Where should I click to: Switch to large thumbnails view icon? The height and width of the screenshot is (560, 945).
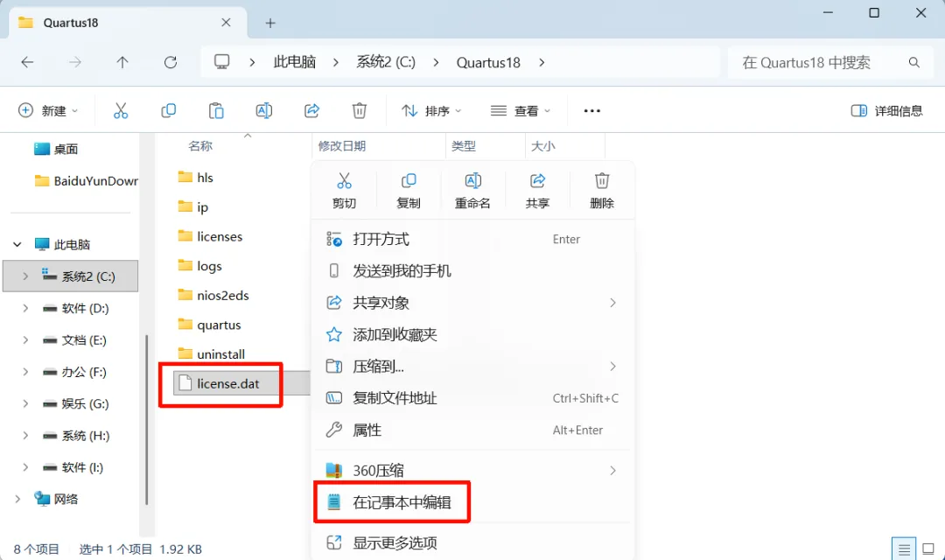point(928,549)
